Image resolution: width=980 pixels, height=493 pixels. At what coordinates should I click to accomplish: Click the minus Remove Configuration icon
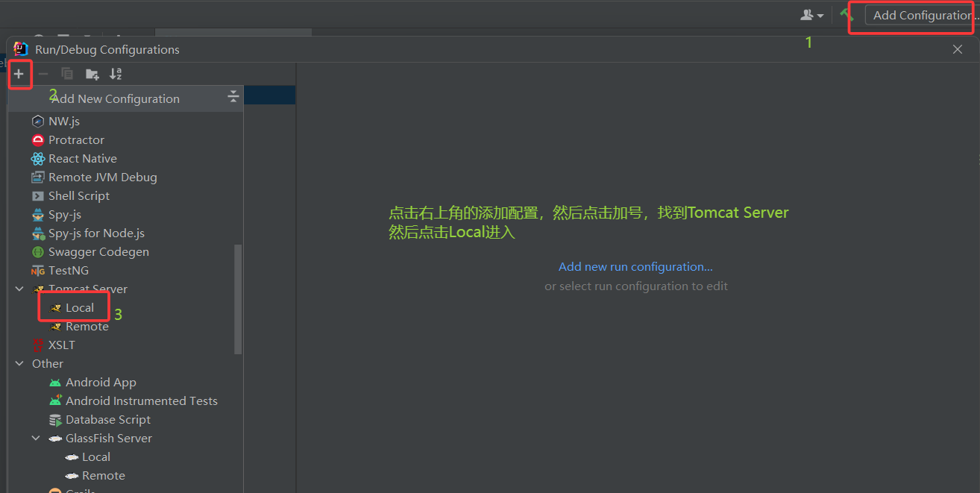pyautogui.click(x=43, y=74)
